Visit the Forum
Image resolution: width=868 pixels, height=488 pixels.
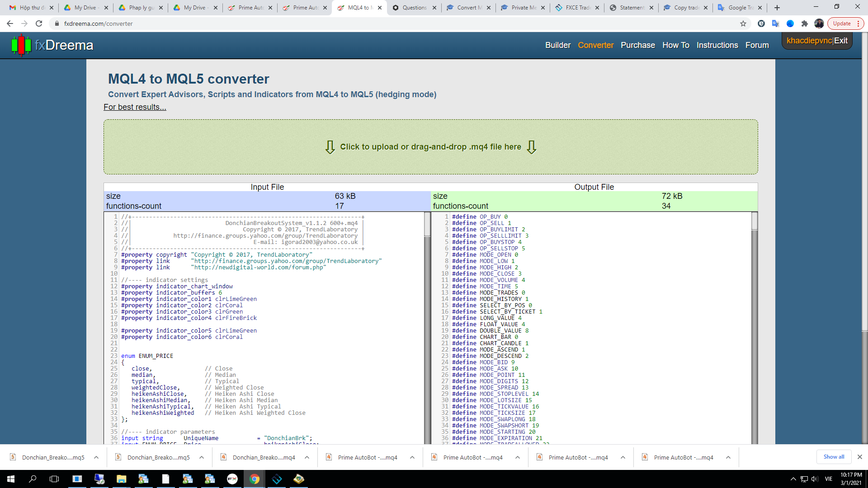pos(757,45)
